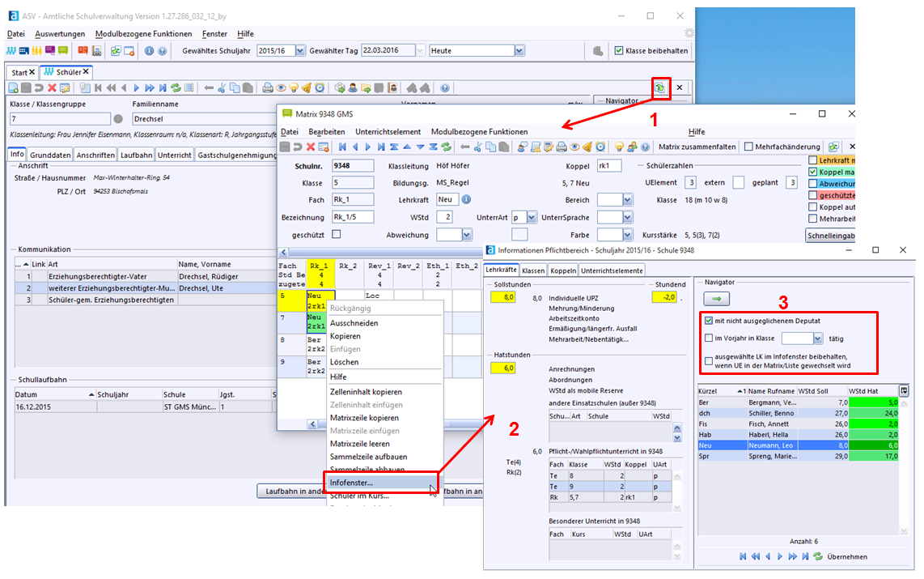Screen dimensions: 924x579
Task: Click the red delete X in the Matrix toolbar
Action: [x=311, y=147]
